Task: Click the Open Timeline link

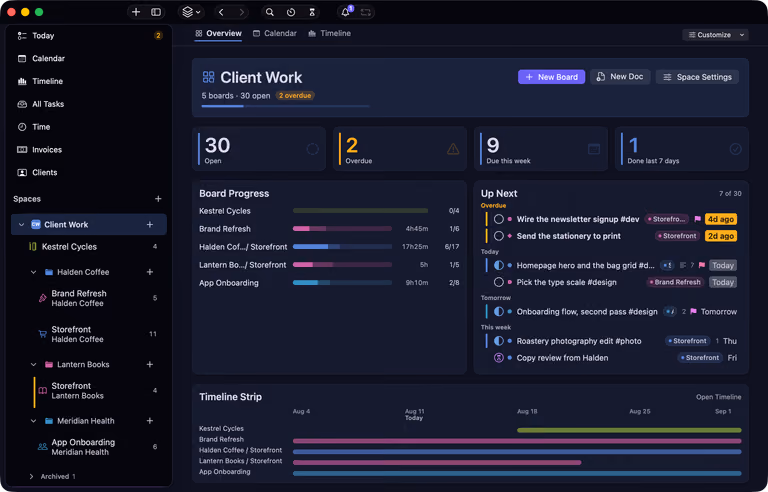Action: (719, 397)
